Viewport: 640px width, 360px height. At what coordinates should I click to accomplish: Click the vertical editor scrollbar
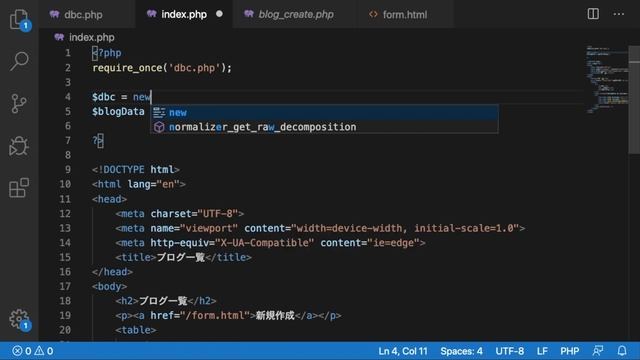coord(634,100)
